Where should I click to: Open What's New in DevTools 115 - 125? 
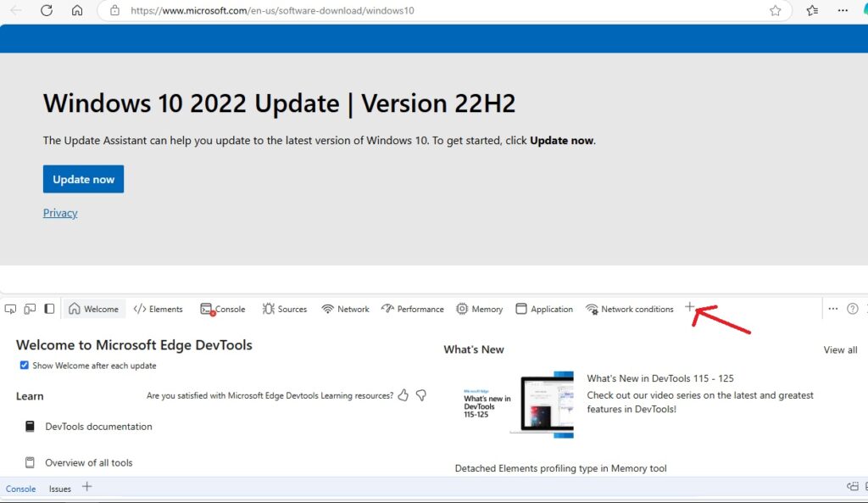tap(660, 378)
